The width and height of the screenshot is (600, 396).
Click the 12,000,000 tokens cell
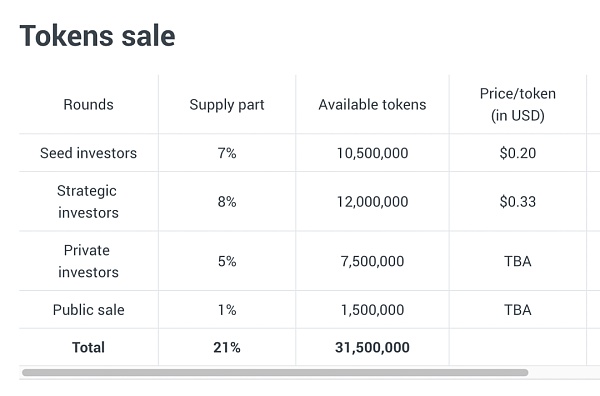click(372, 202)
